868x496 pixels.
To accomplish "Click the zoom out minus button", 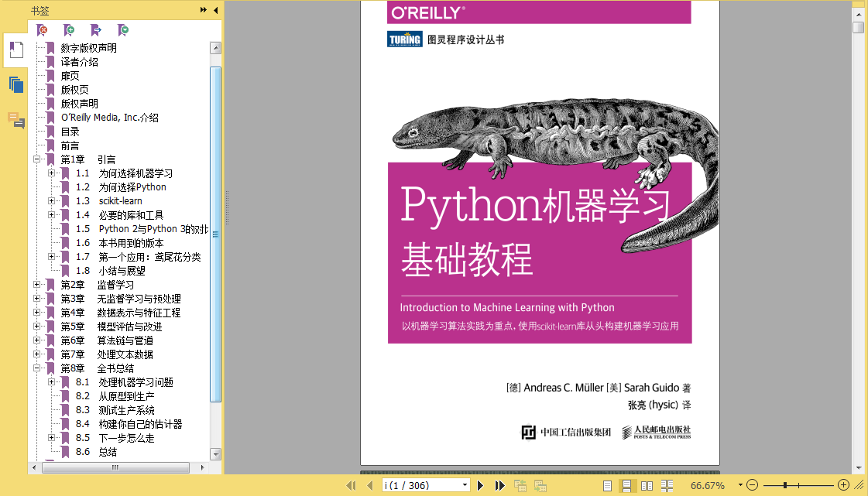I will point(752,485).
